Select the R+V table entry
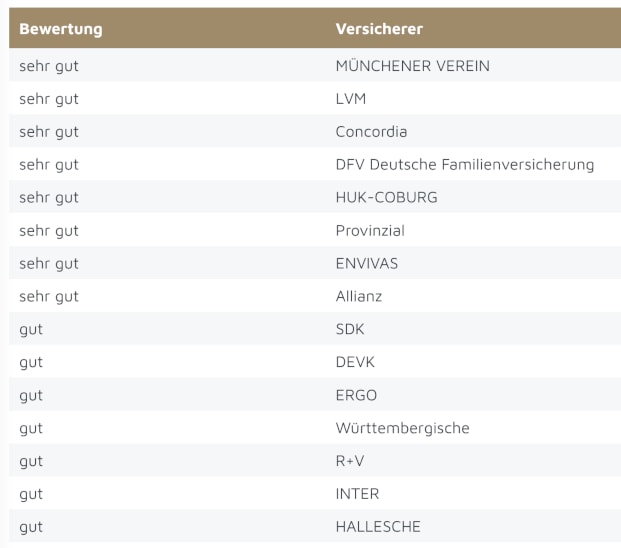 pos(350,461)
